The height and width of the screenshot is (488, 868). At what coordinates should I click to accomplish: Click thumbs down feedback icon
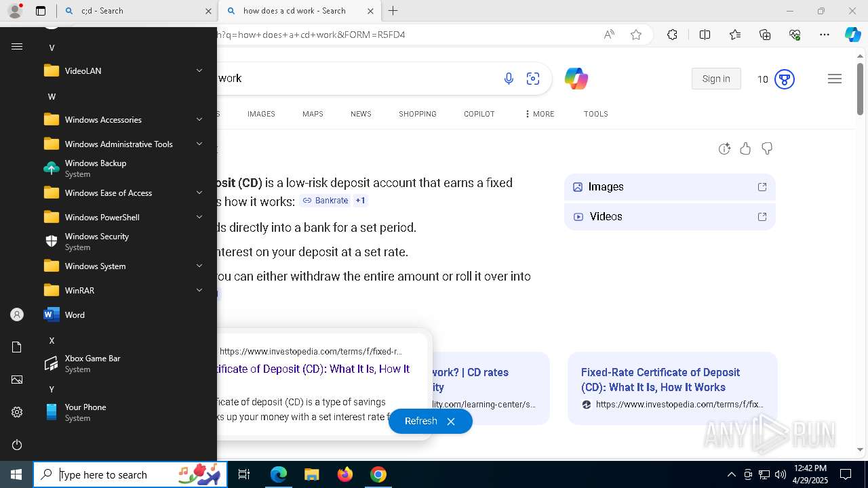click(x=767, y=148)
